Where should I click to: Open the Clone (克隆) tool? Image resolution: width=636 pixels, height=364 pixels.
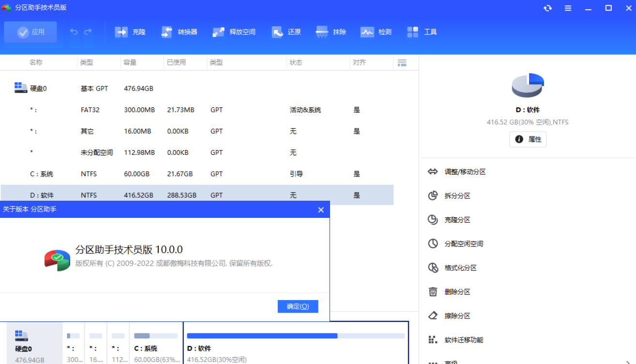(130, 32)
